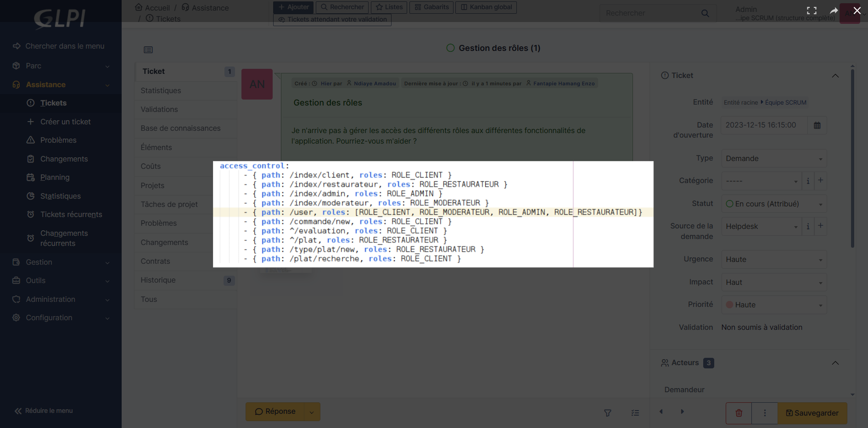The image size is (868, 428).
Task: Open Statistiques in Assistance sidebar
Action: pos(60,196)
